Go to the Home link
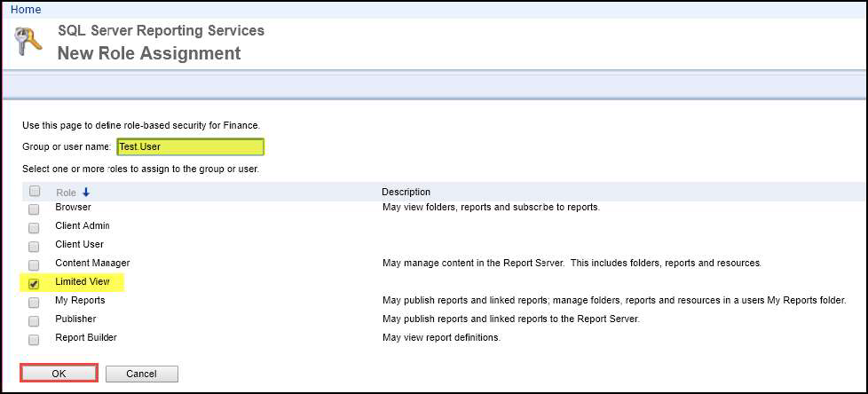868x394 pixels. [26, 10]
